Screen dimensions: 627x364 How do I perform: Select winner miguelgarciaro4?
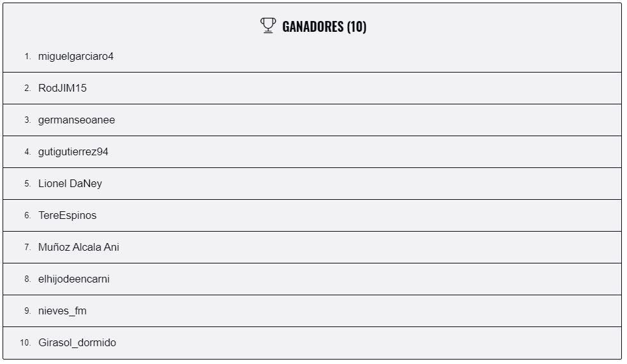coord(76,57)
